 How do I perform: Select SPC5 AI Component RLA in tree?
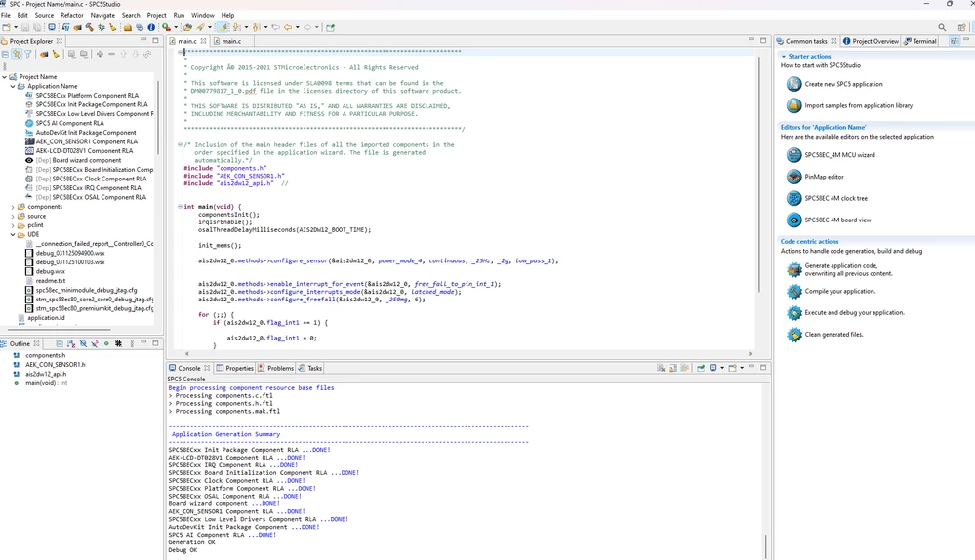69,123
